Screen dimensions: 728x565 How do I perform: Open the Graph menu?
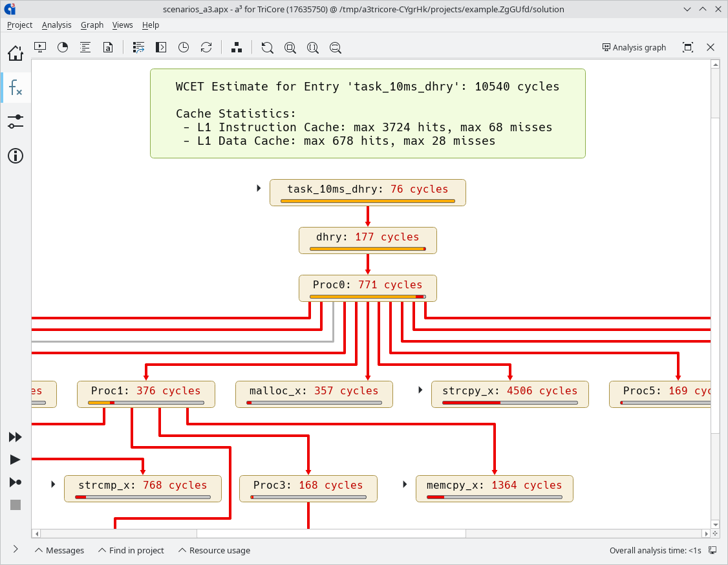(92, 25)
